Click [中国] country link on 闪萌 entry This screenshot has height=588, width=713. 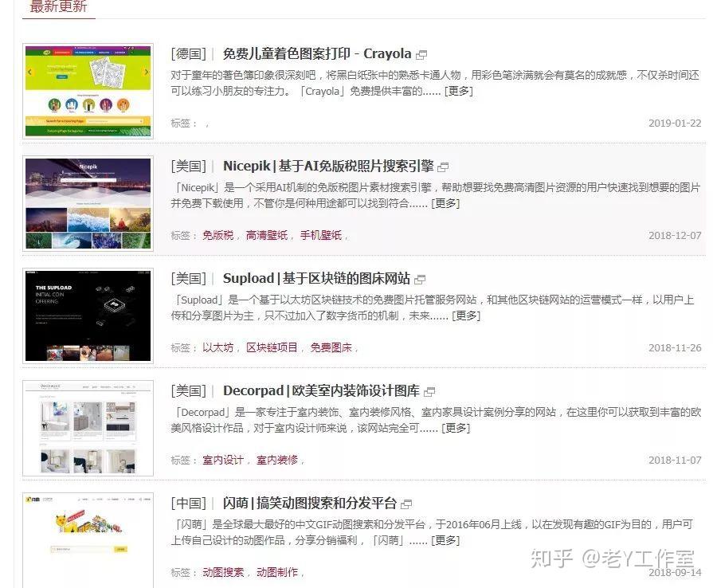188,503
